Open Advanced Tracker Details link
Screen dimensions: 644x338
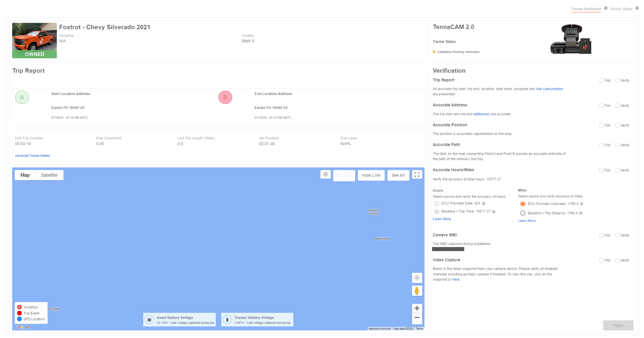pyautogui.click(x=32, y=156)
